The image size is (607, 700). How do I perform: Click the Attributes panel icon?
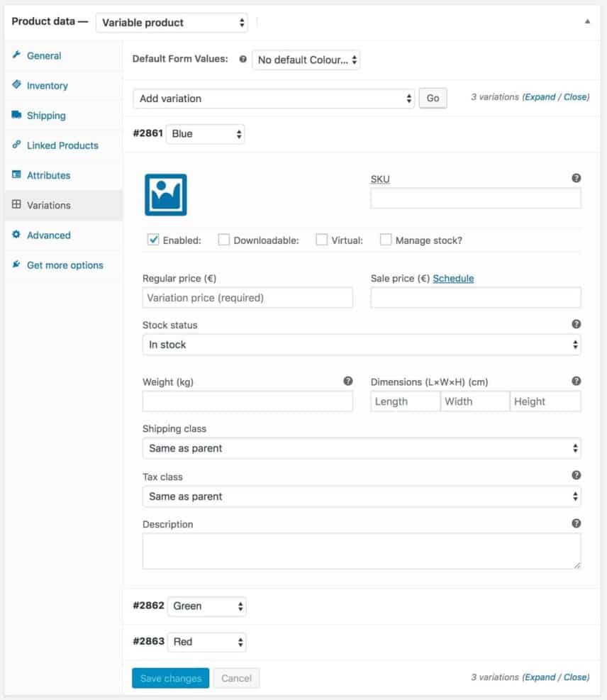click(16, 175)
